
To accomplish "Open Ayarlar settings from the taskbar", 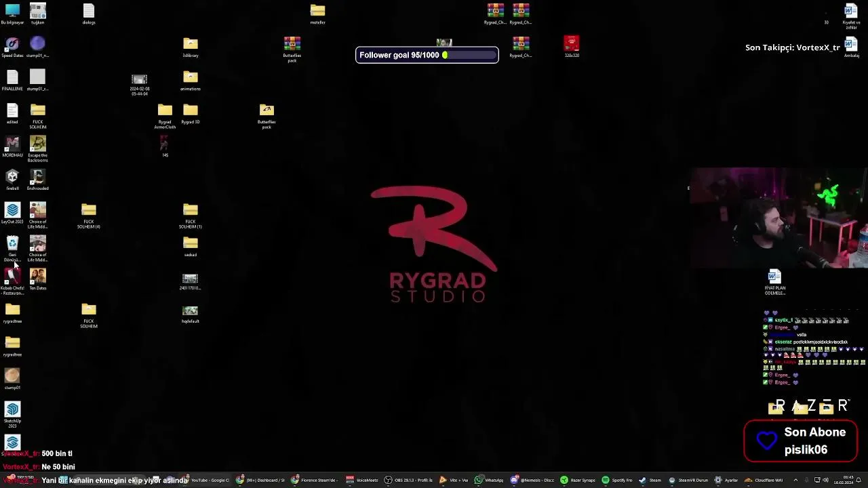I will coord(726,480).
